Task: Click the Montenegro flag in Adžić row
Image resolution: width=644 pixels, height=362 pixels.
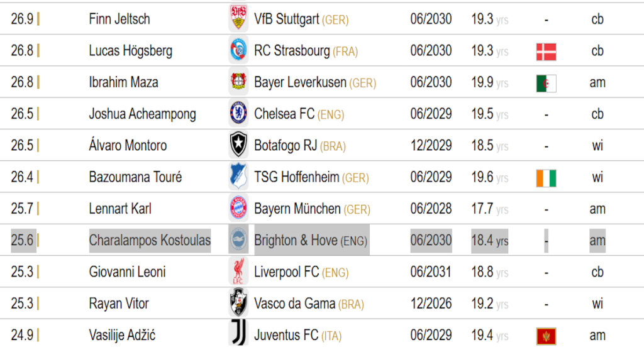Action: 546,336
